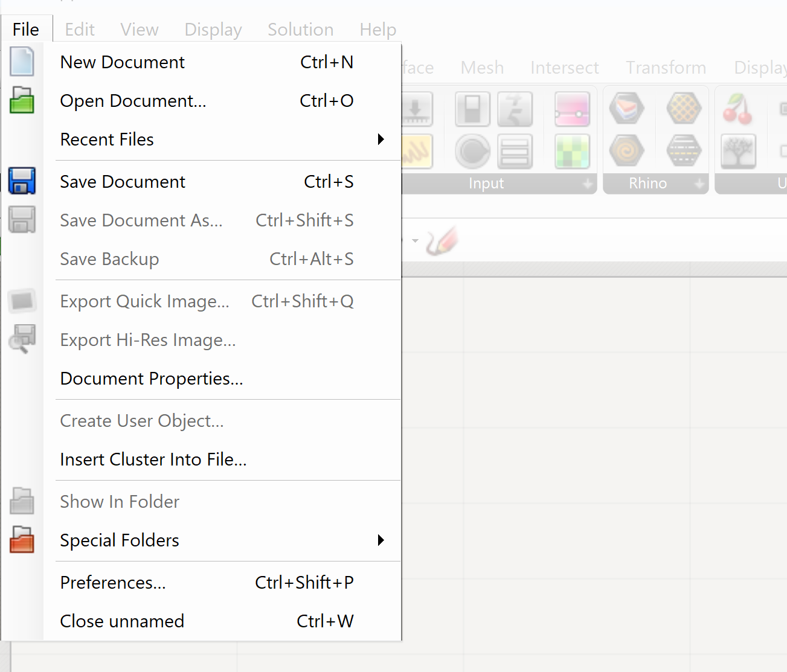Select the Value List component icon

point(515,151)
